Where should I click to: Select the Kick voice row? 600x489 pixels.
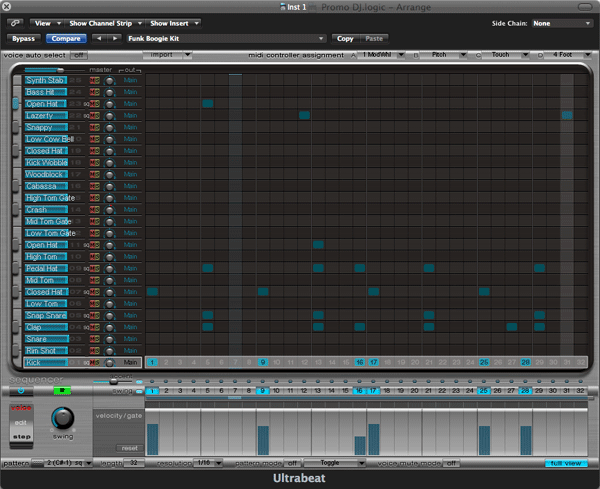[82, 363]
